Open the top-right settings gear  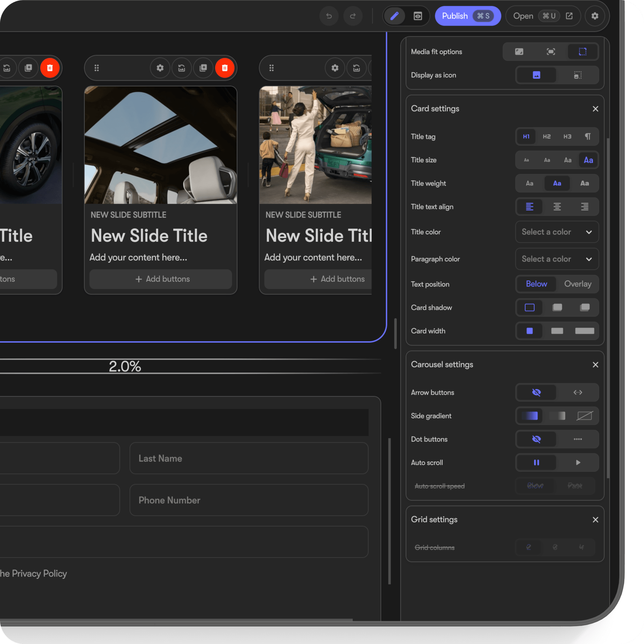click(x=595, y=16)
